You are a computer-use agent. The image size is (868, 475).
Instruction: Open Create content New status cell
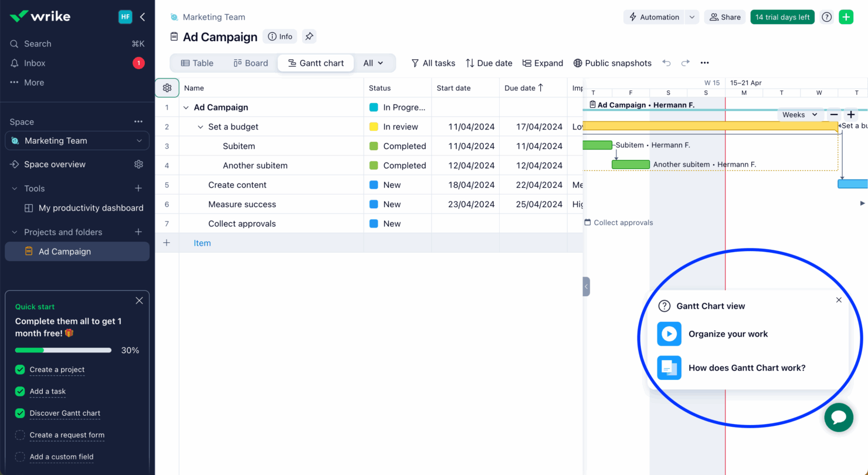pos(398,185)
